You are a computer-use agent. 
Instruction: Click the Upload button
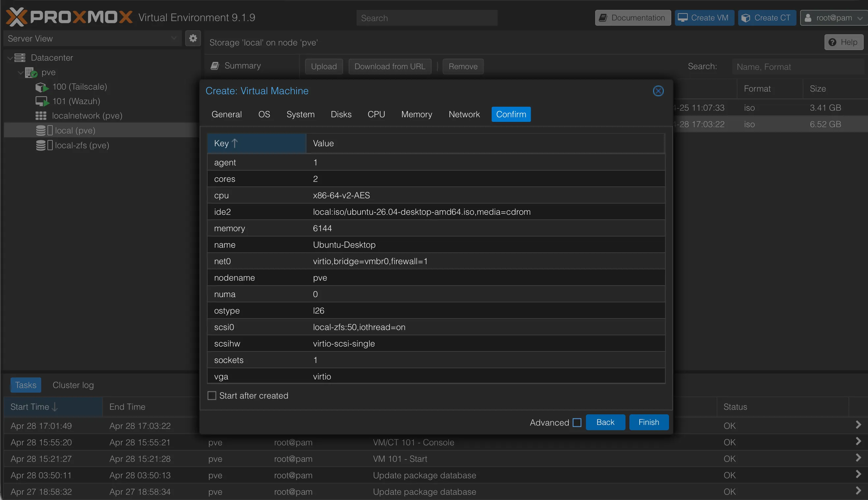click(324, 66)
